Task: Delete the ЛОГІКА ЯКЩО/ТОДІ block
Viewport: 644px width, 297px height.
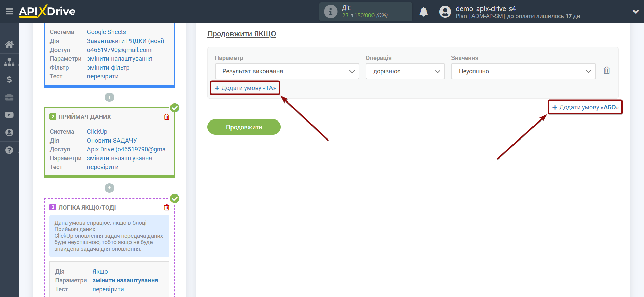Action: [x=167, y=207]
